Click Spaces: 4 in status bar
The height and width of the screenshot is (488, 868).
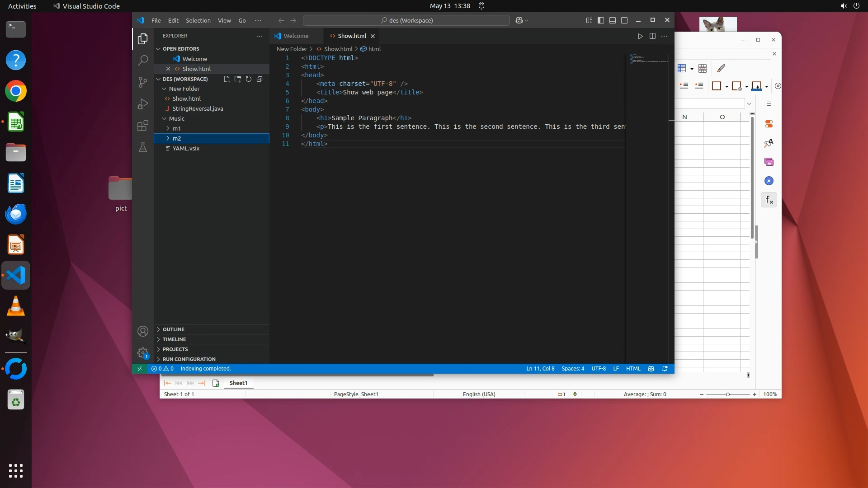click(573, 369)
